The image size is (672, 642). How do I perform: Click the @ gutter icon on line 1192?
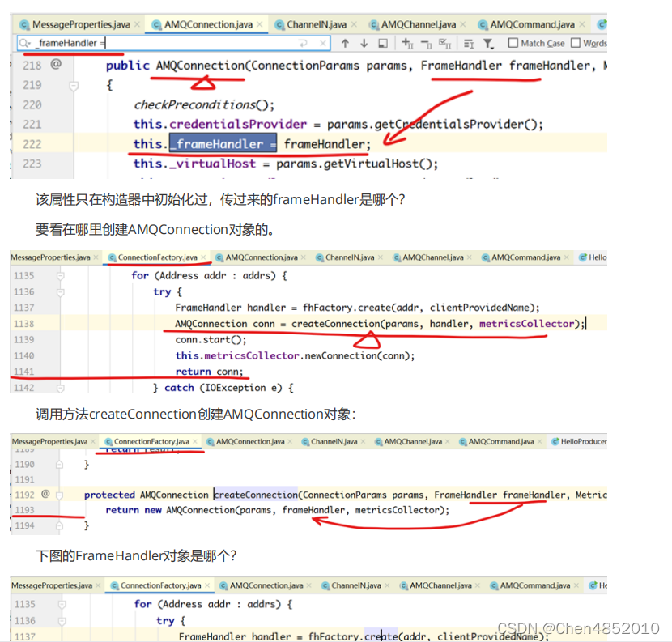coord(45,494)
